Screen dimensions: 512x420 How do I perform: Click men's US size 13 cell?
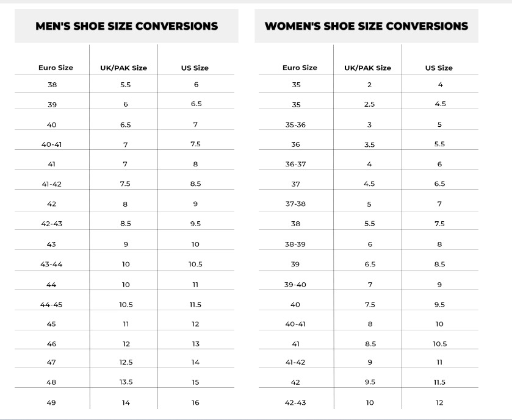195,344
